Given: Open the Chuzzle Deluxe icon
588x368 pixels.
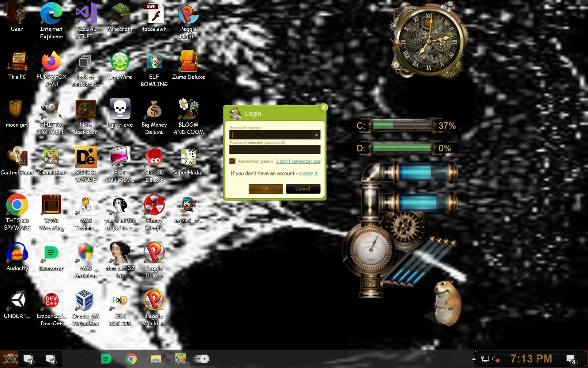Looking at the screenshot, I should coord(154,158).
